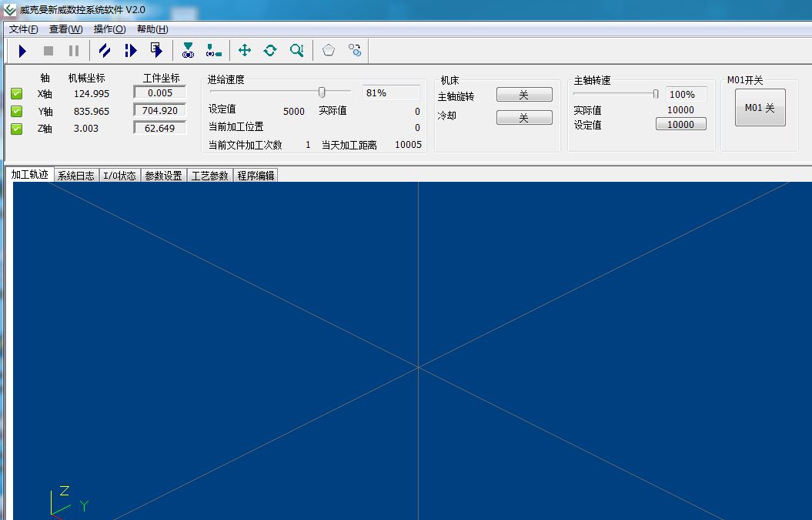812x520 pixels.
Task: Click the XYZ axis indicator in viewport
Action: click(69, 502)
